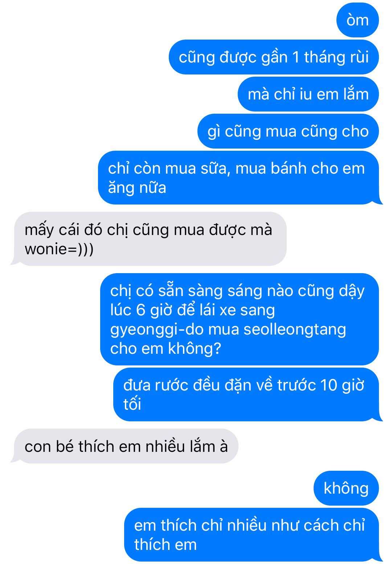This screenshot has height=567, width=392.
Task: Click the words "ăng nữa" in the blue bubble
Action: pos(137,188)
